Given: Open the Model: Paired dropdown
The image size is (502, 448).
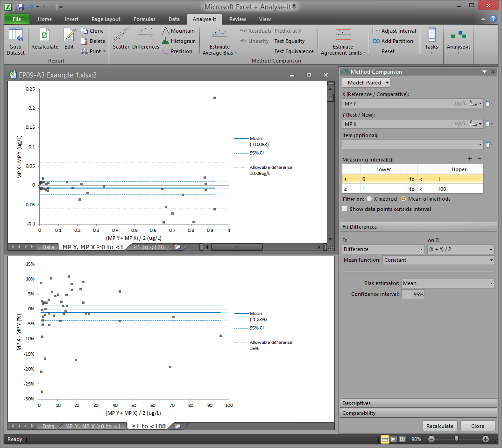Looking at the screenshot, I should (x=366, y=83).
